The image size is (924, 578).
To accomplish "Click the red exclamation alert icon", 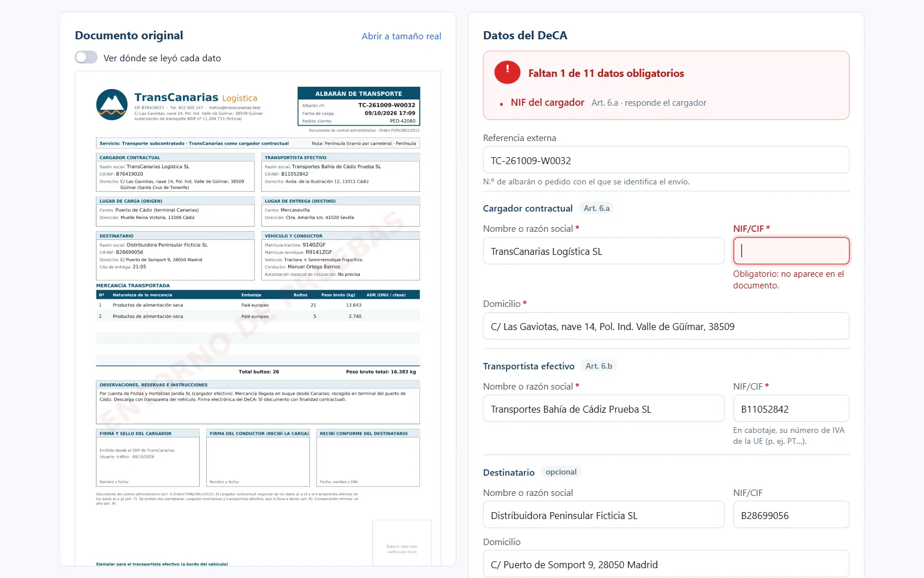I will (x=507, y=72).
